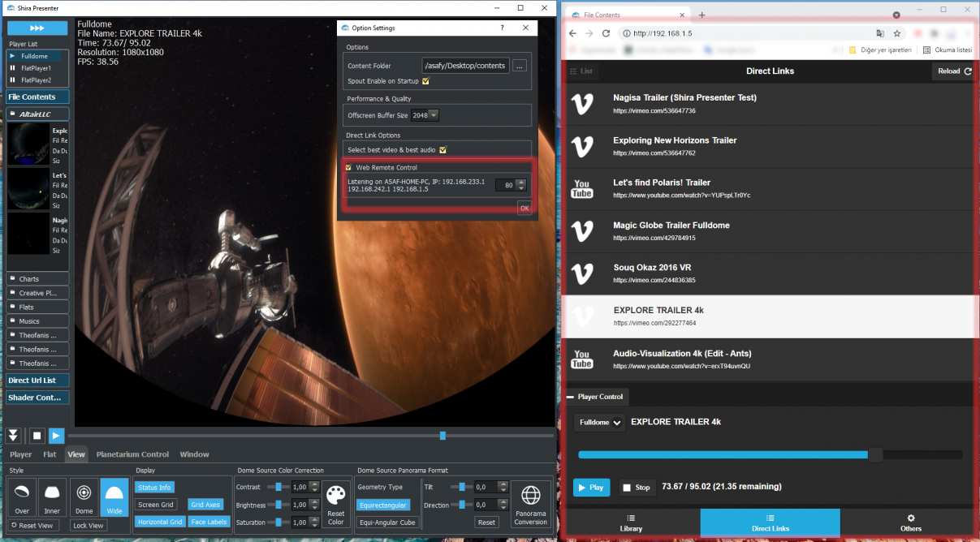
Task: Click the Vimeo icon for Nagisa Trailer
Action: click(581, 103)
